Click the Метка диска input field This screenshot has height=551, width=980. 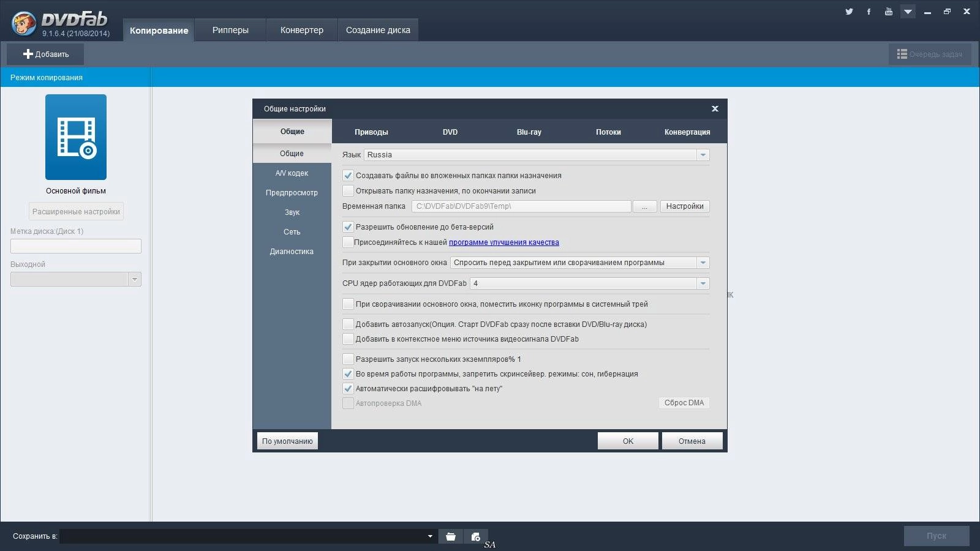[x=76, y=246]
